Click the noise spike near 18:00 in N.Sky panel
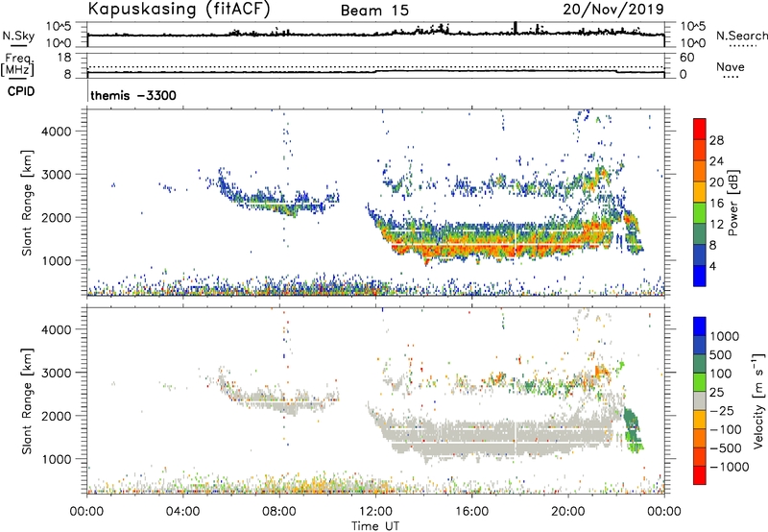This screenshot has height=532, width=768. coord(516,27)
